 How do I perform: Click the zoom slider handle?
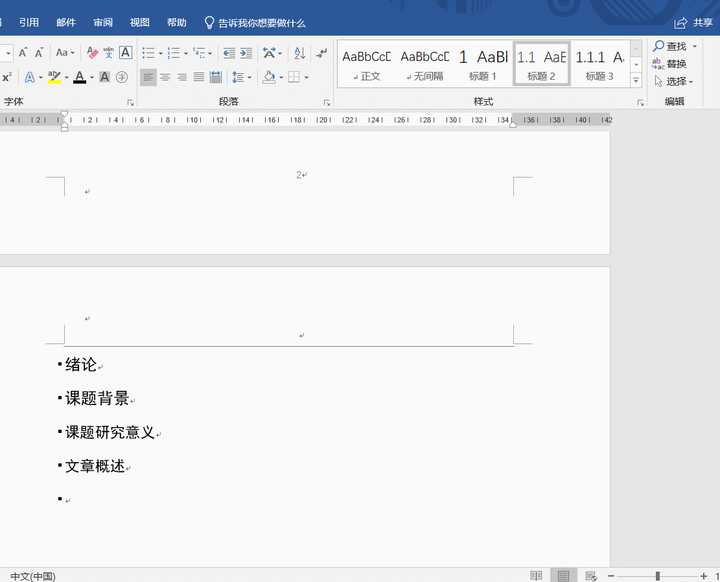658,576
